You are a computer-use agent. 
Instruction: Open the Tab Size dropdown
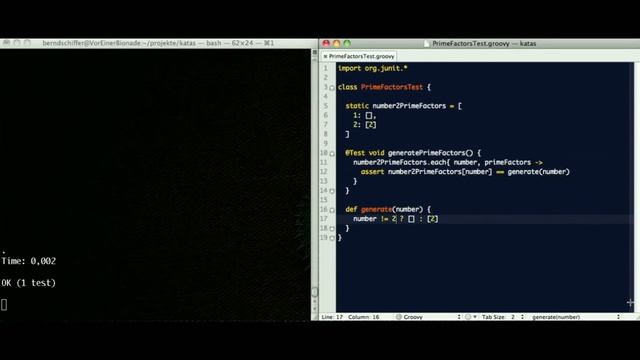pos(503,317)
